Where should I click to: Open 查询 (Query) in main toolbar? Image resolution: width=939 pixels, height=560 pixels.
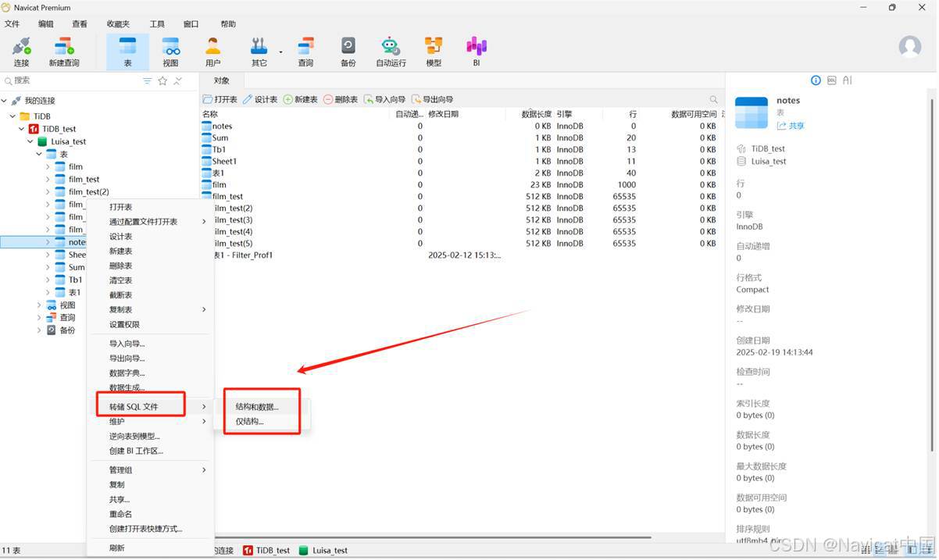coord(305,52)
